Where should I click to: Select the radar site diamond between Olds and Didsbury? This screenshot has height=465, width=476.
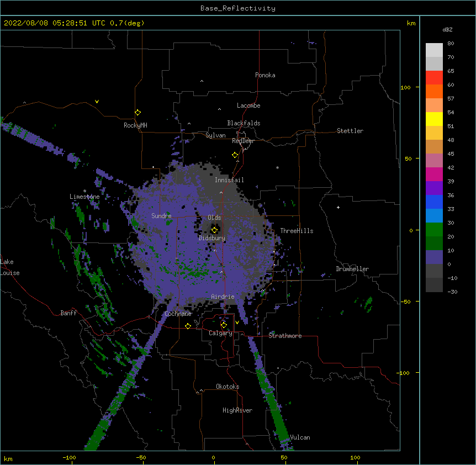214,230
